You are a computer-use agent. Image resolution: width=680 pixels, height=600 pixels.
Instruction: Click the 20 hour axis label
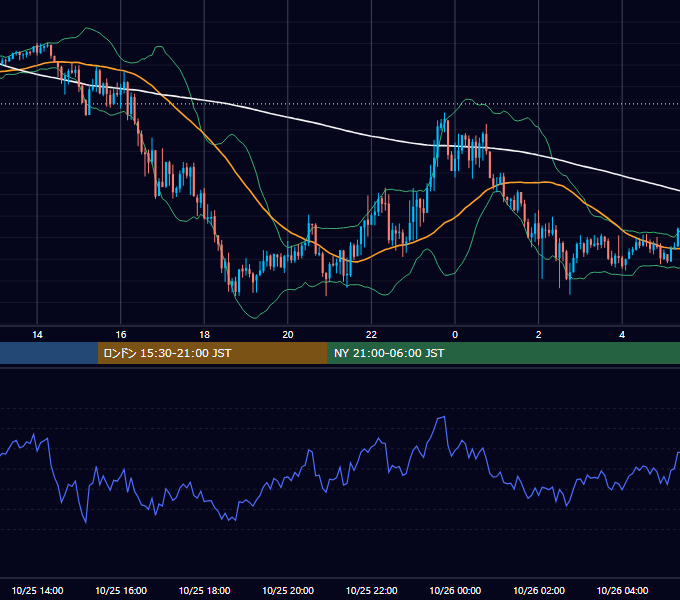point(288,335)
